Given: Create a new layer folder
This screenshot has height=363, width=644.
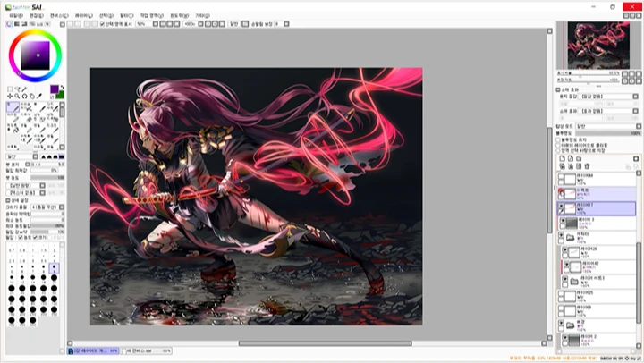Looking at the screenshot, I should 579,158.
